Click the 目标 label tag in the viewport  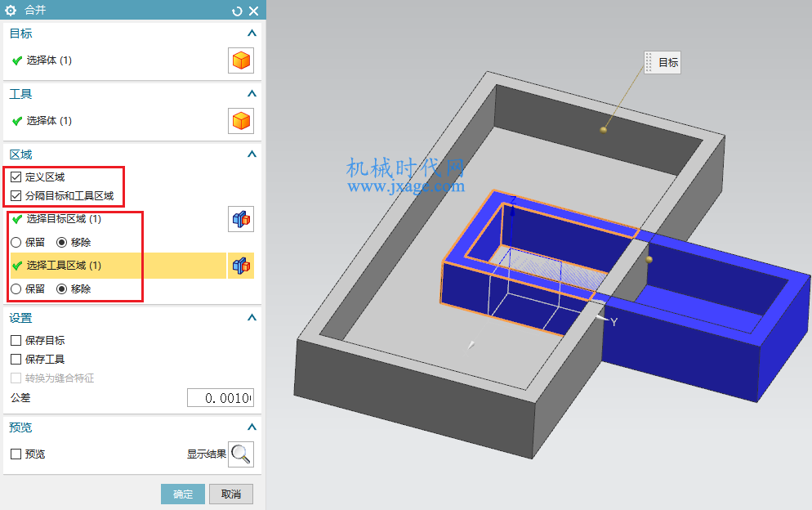click(x=663, y=63)
